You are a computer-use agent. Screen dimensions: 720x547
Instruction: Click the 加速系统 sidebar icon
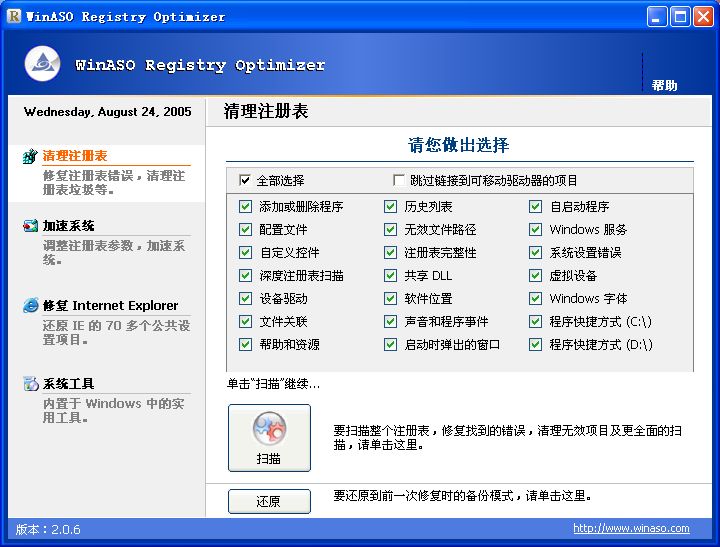30,226
